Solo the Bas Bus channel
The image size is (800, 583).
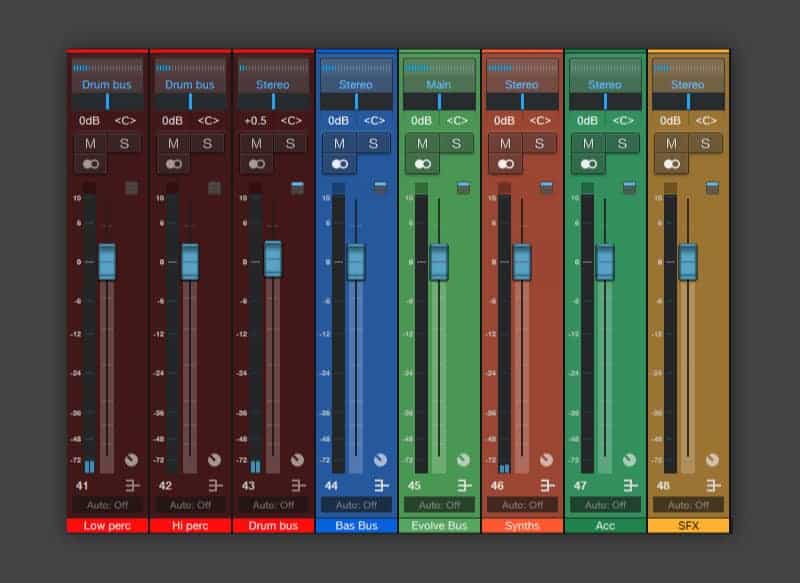373,143
